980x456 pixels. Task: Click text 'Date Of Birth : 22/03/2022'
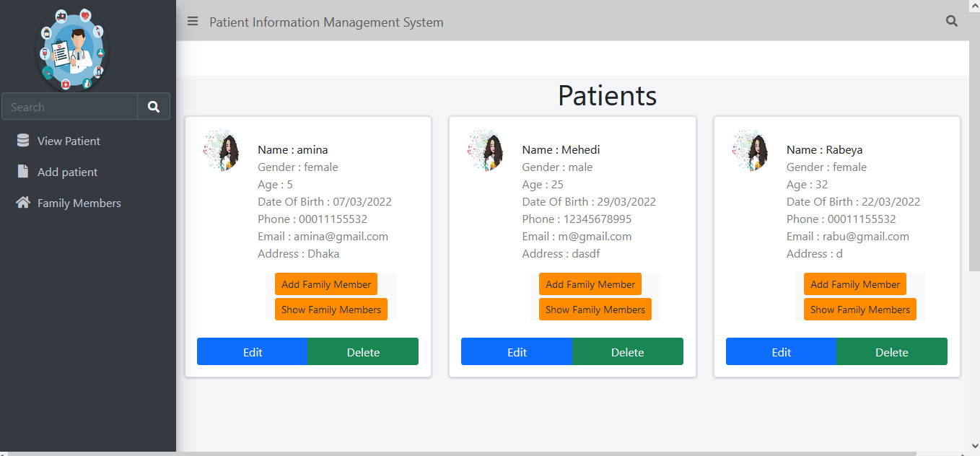[x=854, y=202]
